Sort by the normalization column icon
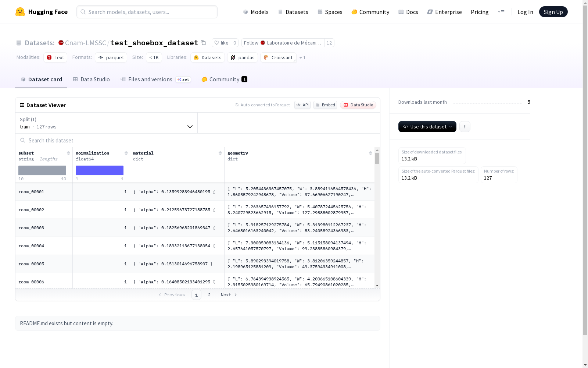Screen dimensions: 588x368 click(x=126, y=153)
